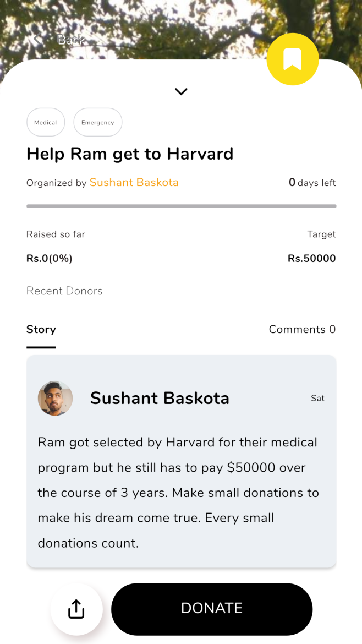Go back using the Back arrow

(x=38, y=40)
